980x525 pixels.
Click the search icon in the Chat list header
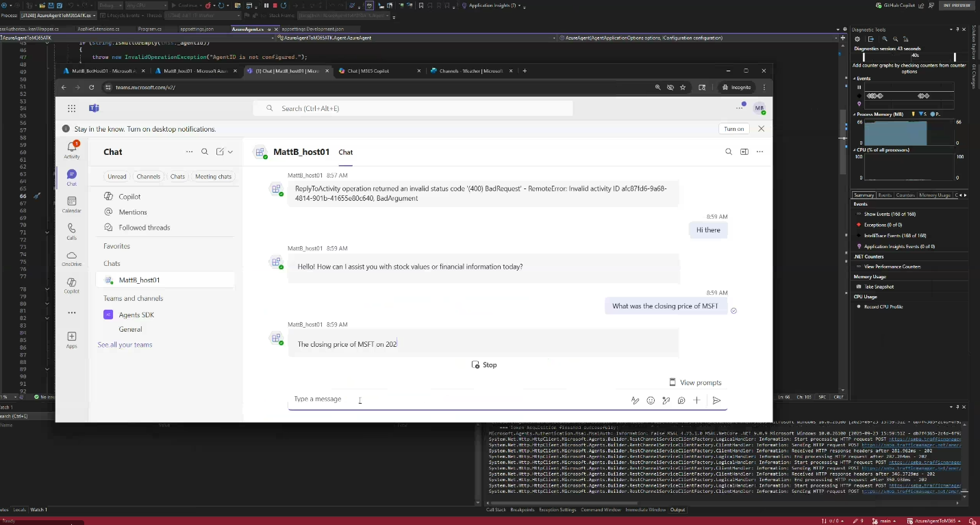204,152
